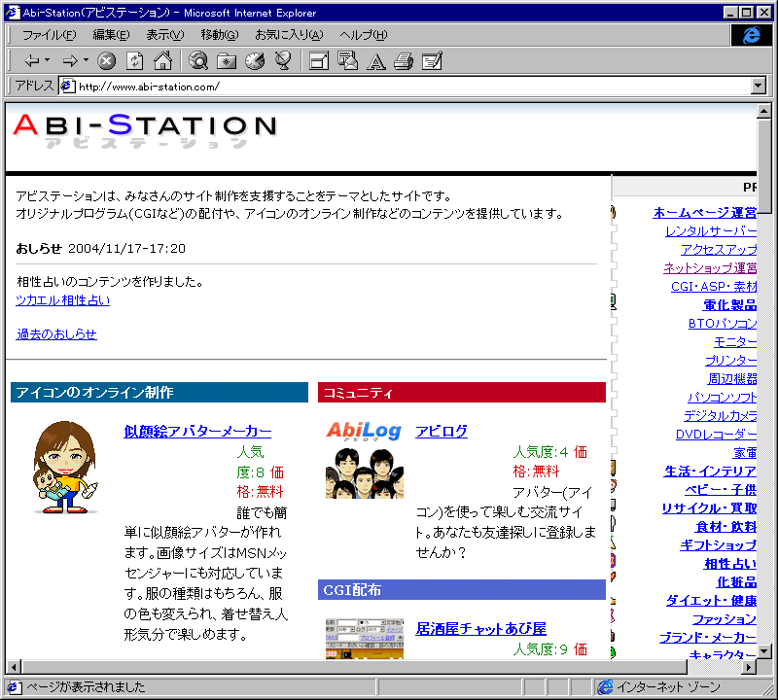Screen dimensions: 778x700
Task: Click the group of faces AbiLog thumbnail
Action: pos(365,472)
